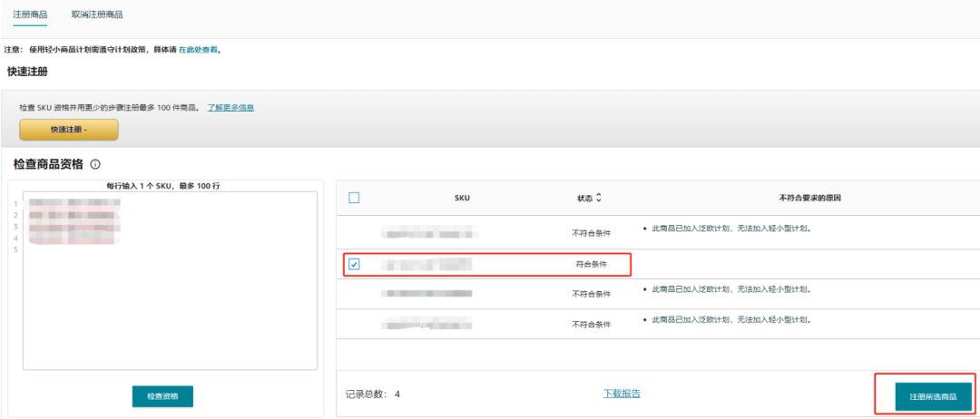Sort table by 状态 column arrows
The image size is (980, 419).
(x=599, y=198)
